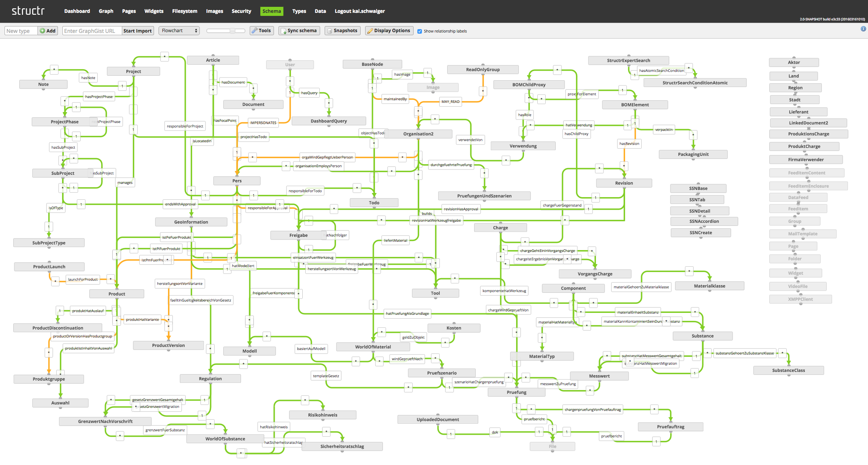
Task: Open the Flowchart layout dropdown
Action: (179, 31)
